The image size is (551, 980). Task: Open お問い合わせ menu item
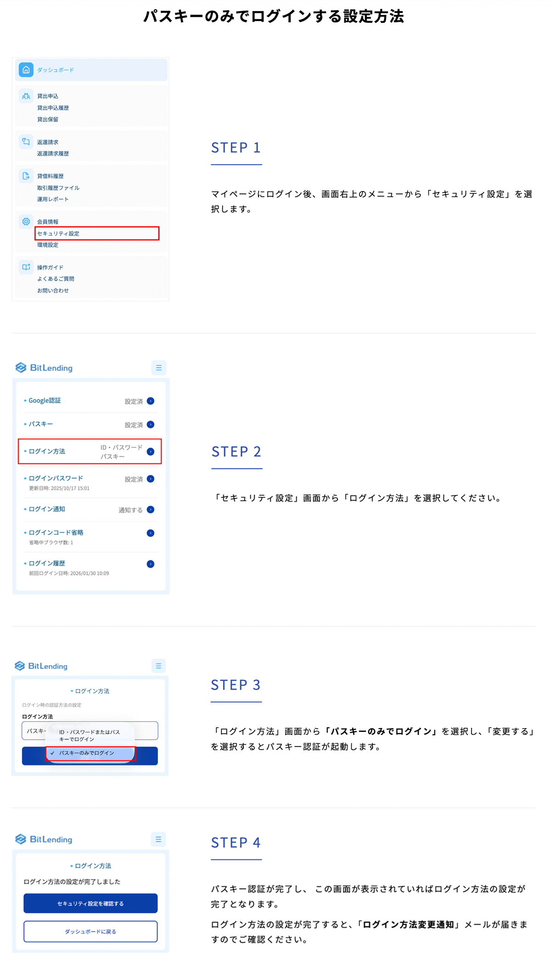(x=53, y=290)
